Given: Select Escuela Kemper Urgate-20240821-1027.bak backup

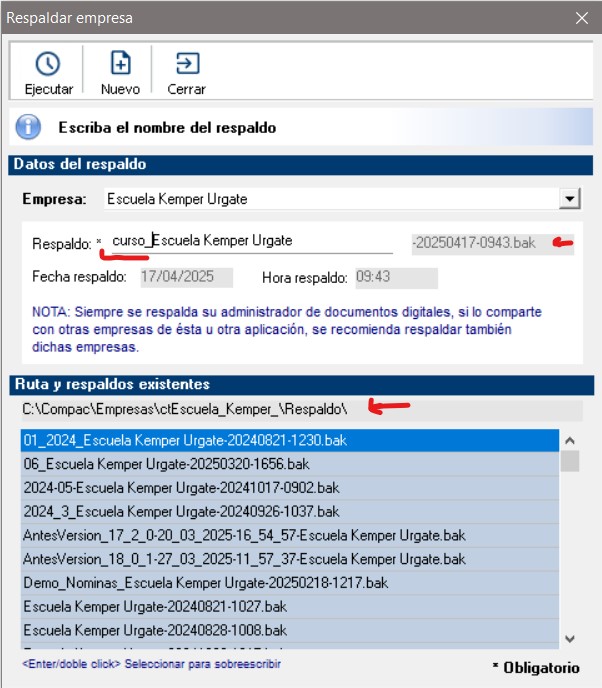Looking at the screenshot, I should coord(155,606).
